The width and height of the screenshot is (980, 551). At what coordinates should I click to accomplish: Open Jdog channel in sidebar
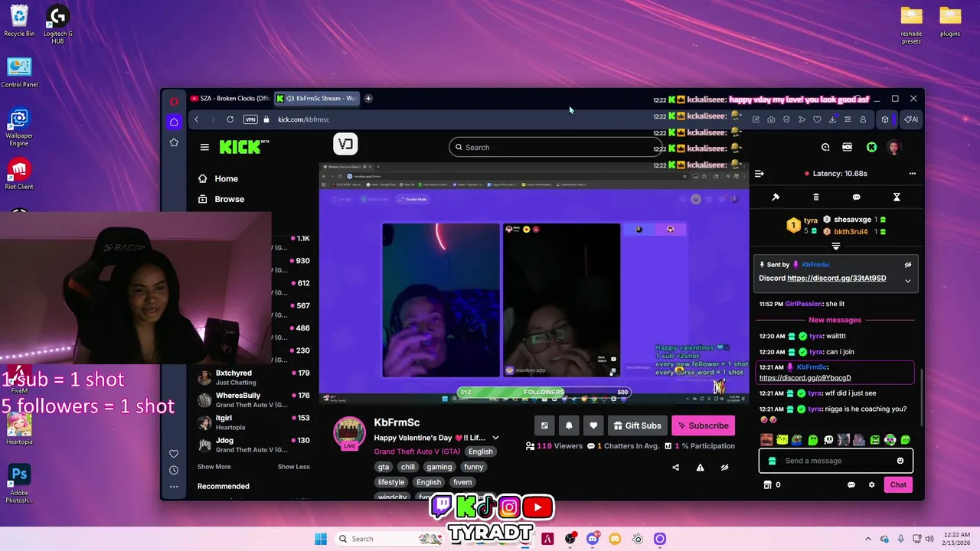click(255, 445)
